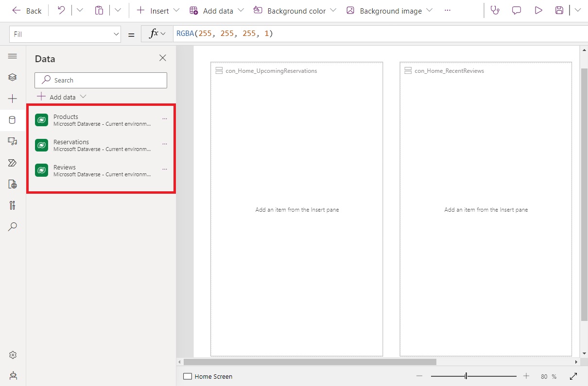Open the Advanced tools pane
This screenshot has height=386, width=588.
tap(13, 205)
